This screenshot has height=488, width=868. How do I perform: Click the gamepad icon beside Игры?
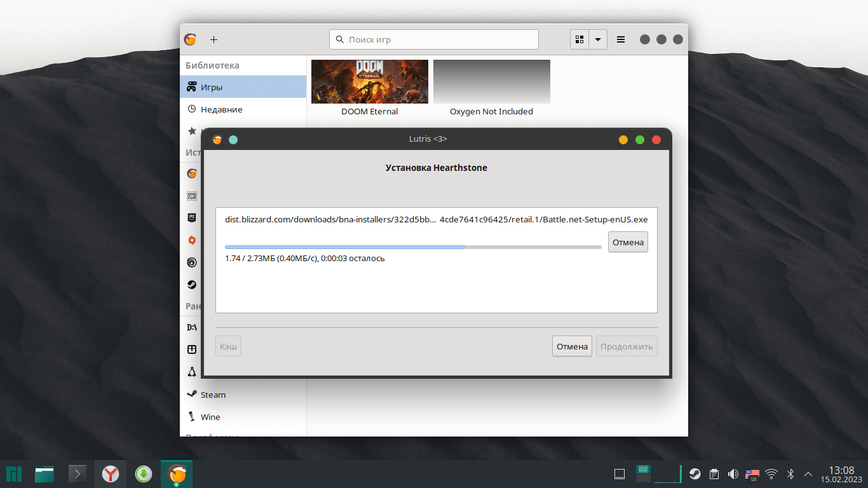(x=191, y=87)
